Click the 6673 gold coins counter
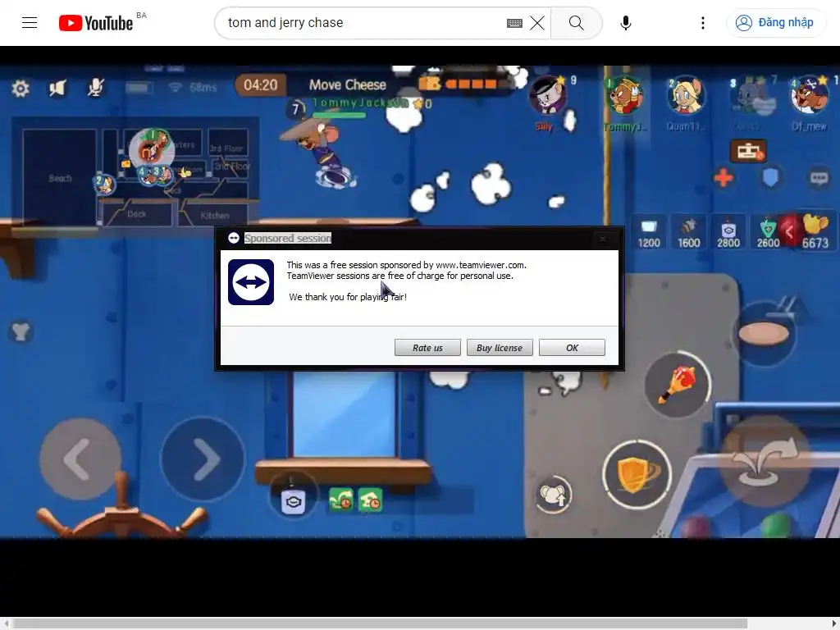This screenshot has width=840, height=630. tap(815, 243)
